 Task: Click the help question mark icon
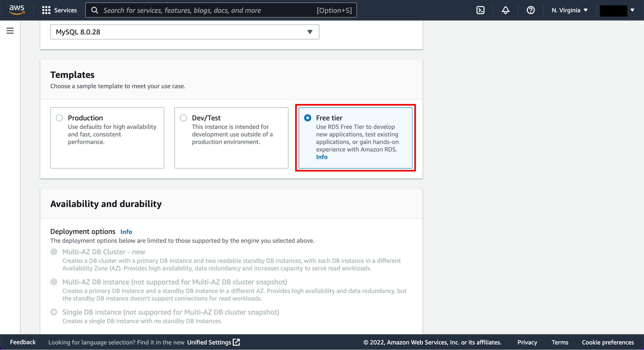530,10
